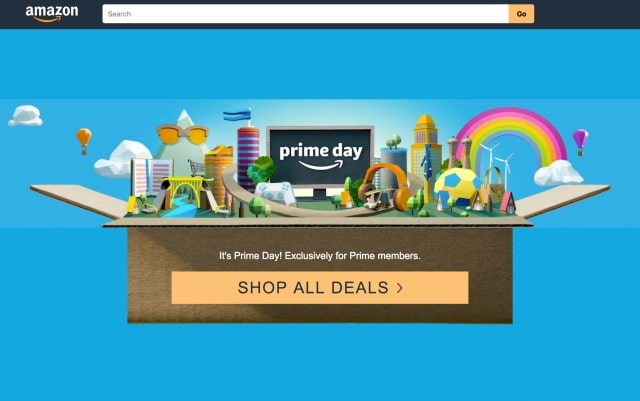
Task: Click the orange headphones graphic
Action: point(385,186)
